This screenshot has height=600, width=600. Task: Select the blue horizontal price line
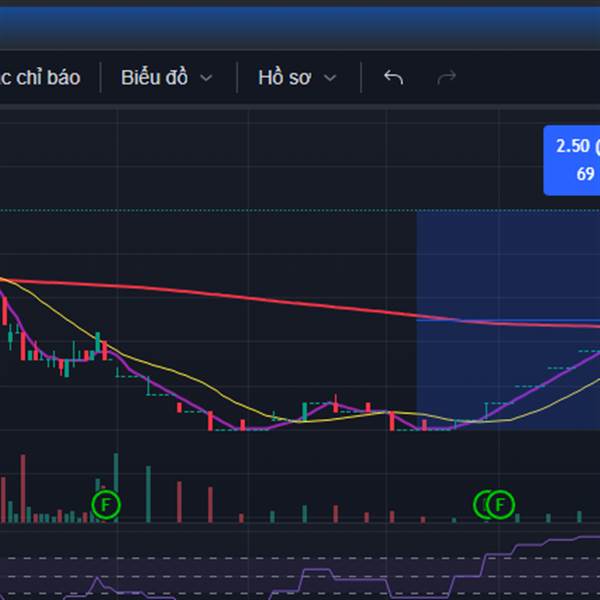pyautogui.click(x=508, y=320)
